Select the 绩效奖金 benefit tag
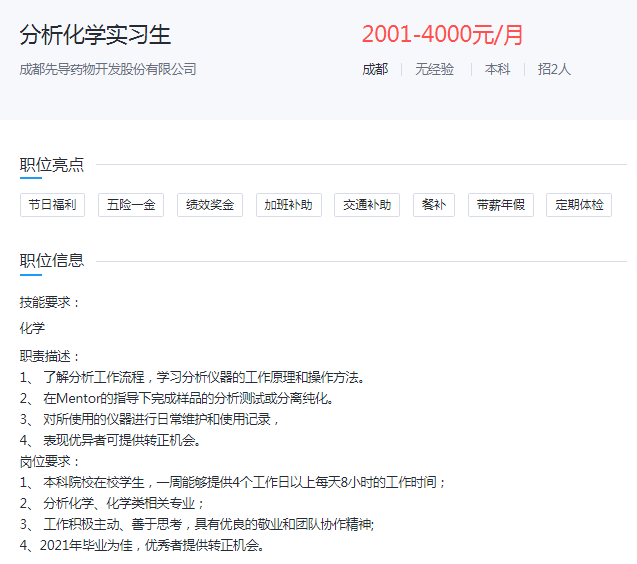The image size is (637, 564). point(210,205)
